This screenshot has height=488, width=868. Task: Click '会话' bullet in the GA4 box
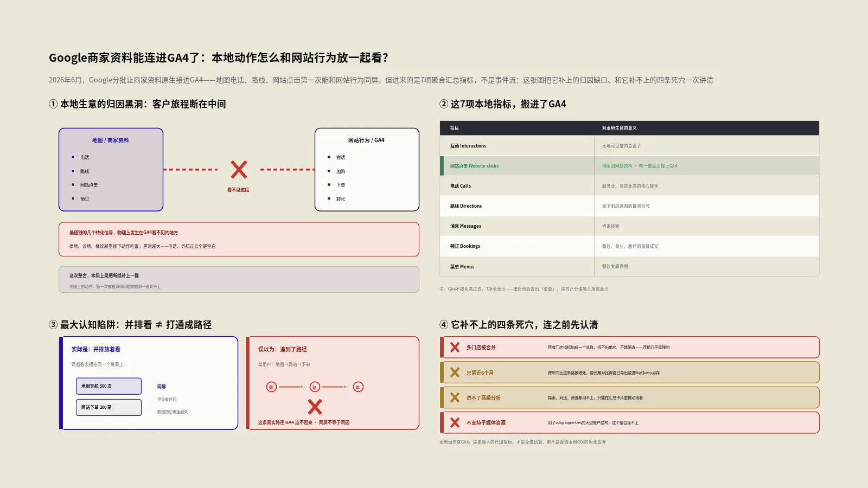click(341, 157)
